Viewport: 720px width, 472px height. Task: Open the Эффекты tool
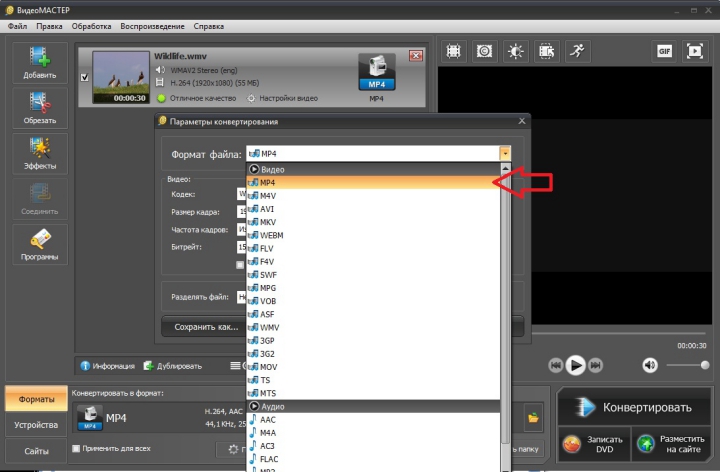tap(40, 153)
